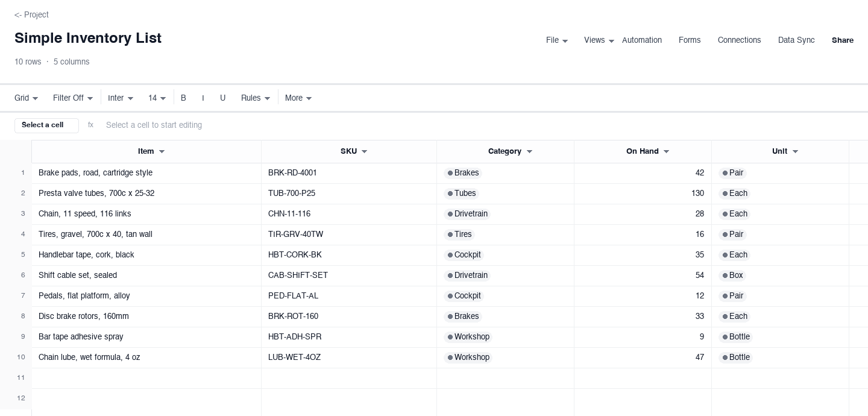Select SKU cell PED-FLAT-AL

349,296
